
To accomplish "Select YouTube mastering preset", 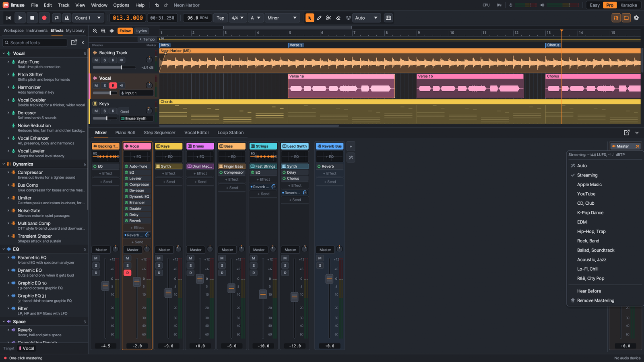I will pos(586,194).
